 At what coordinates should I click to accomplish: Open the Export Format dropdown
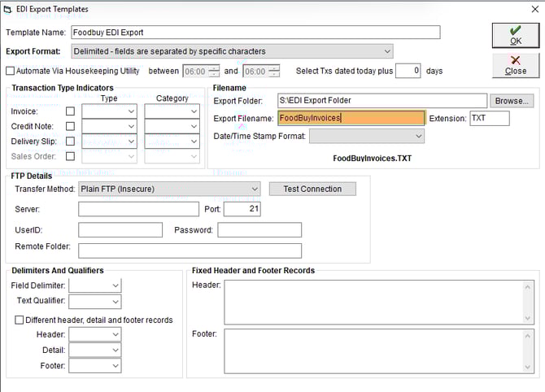232,51
